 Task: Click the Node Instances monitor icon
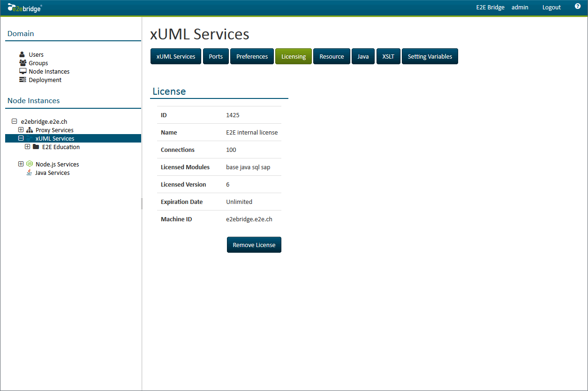(23, 71)
